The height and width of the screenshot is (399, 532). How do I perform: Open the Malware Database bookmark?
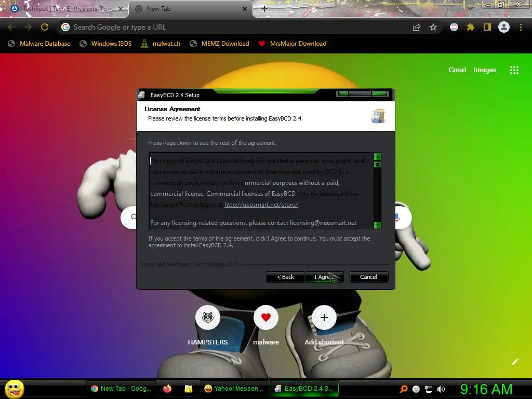pos(39,44)
